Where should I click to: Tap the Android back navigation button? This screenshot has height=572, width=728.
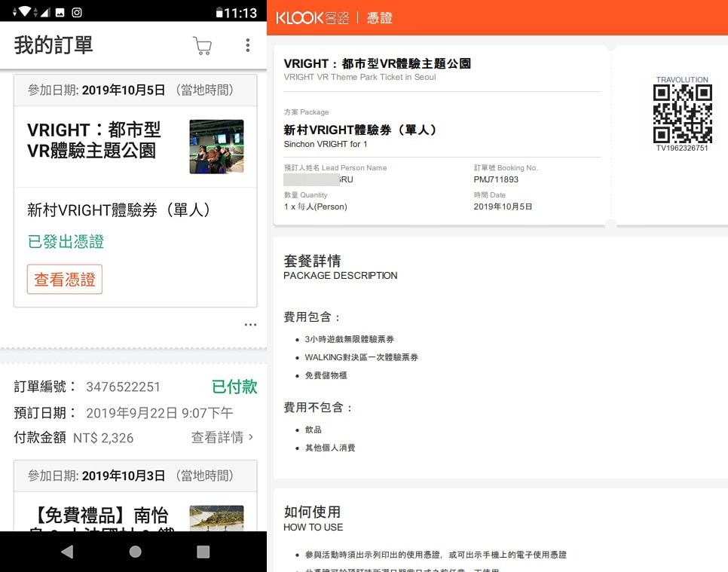[x=67, y=552]
